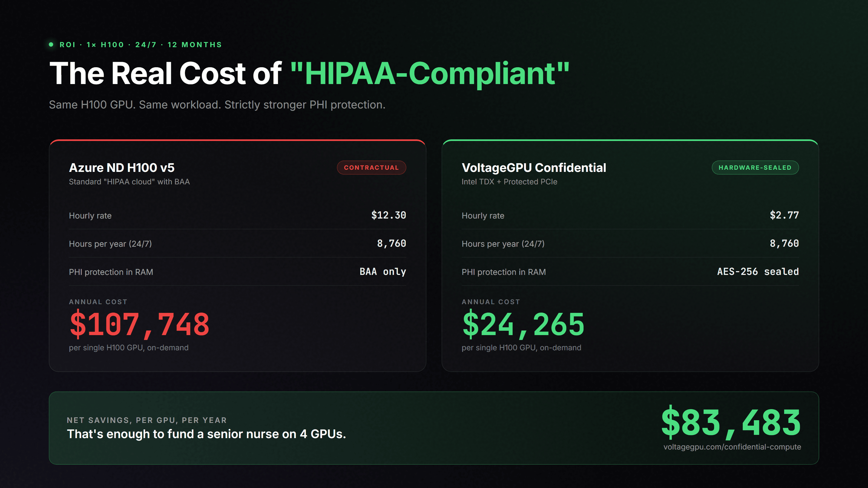Click the 'AES-256 sealed' value

click(x=758, y=272)
